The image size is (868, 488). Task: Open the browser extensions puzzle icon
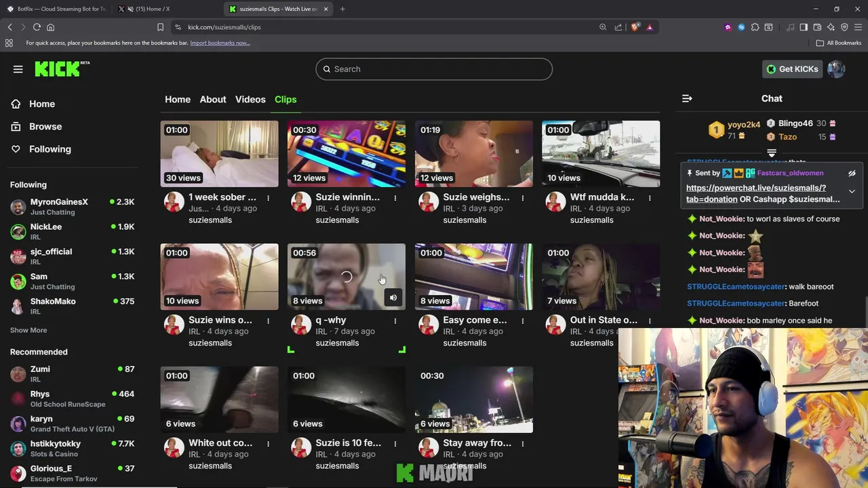pyautogui.click(x=755, y=27)
